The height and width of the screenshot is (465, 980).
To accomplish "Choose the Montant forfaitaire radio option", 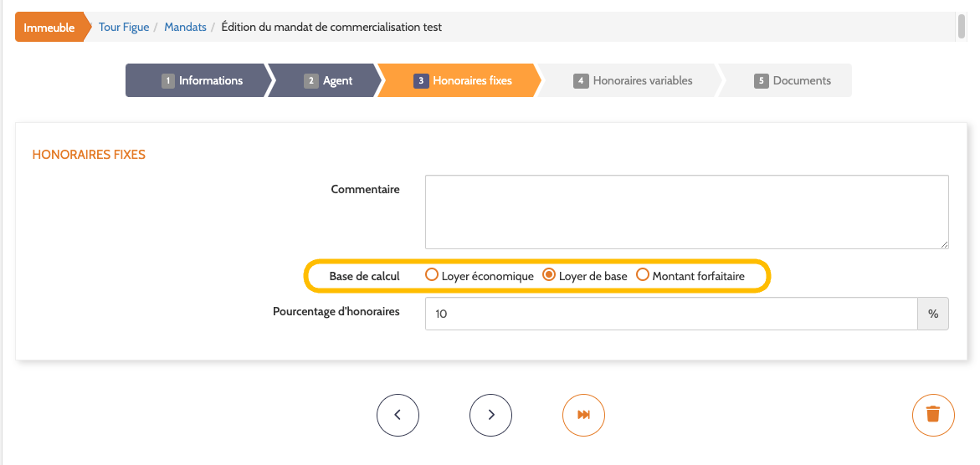I will tap(643, 274).
